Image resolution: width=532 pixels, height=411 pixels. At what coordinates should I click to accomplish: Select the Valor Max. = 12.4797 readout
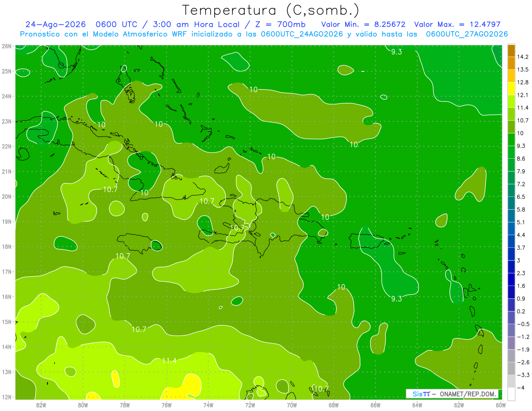457,24
